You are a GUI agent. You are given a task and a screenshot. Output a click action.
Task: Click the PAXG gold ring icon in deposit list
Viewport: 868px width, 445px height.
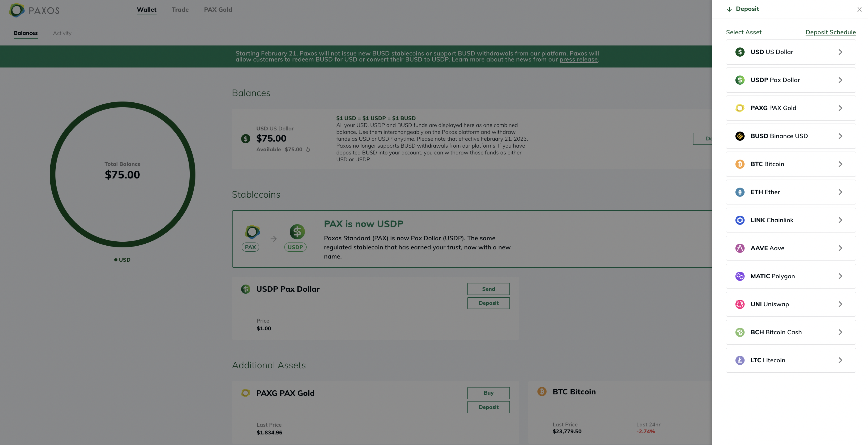(x=740, y=108)
